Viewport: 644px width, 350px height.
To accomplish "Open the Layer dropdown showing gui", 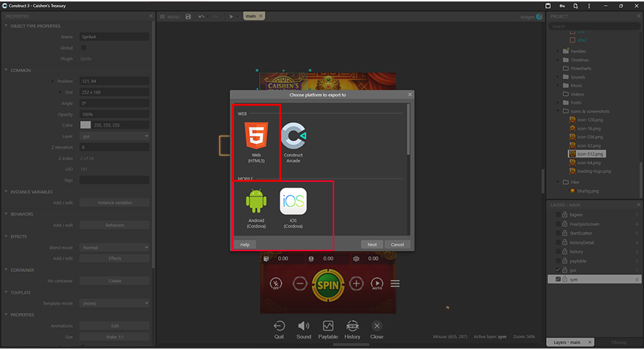I will tap(114, 135).
